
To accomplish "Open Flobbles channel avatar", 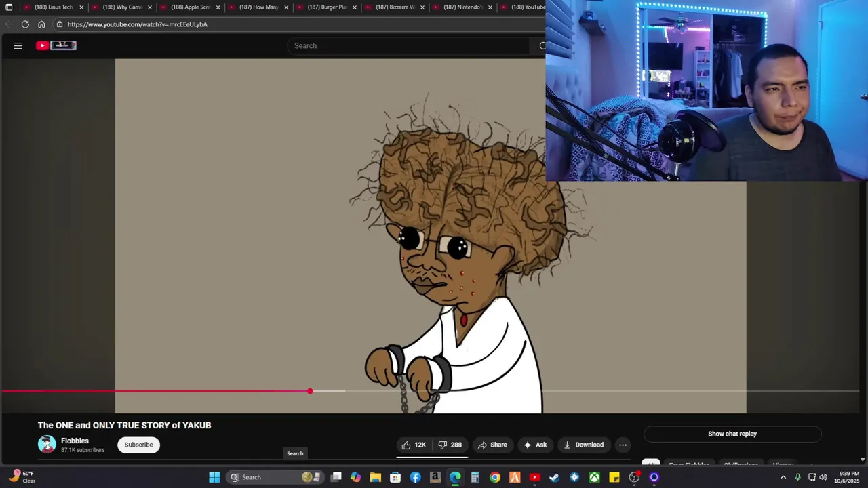I will tap(47, 445).
